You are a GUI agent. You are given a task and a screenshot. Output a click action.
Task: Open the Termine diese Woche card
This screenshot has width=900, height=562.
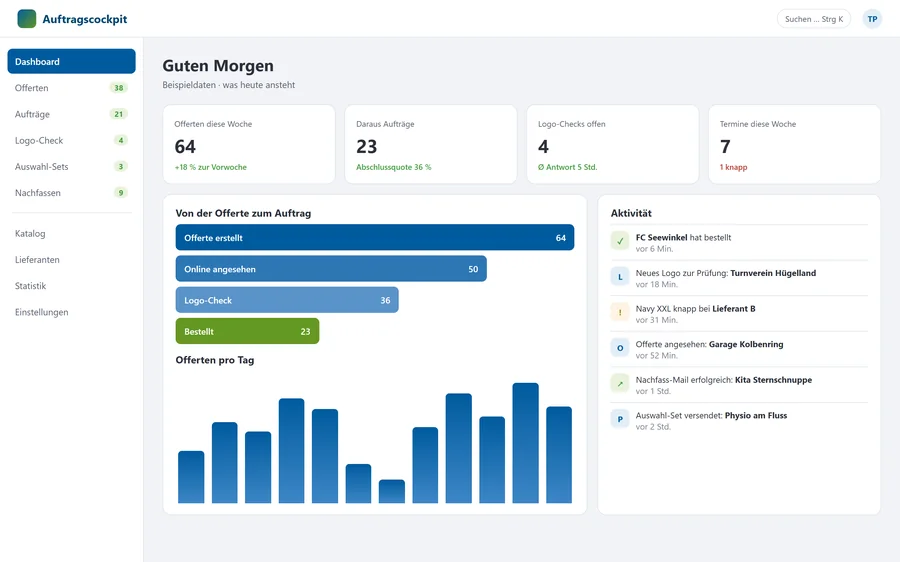pyautogui.click(x=794, y=144)
